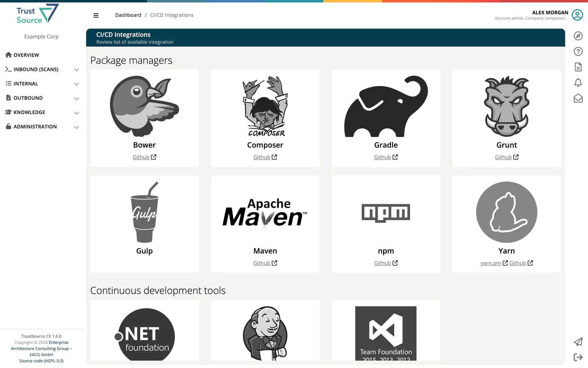Screen dimensions: 588x368
Task: Open Grunt Github link
Action: click(x=506, y=157)
